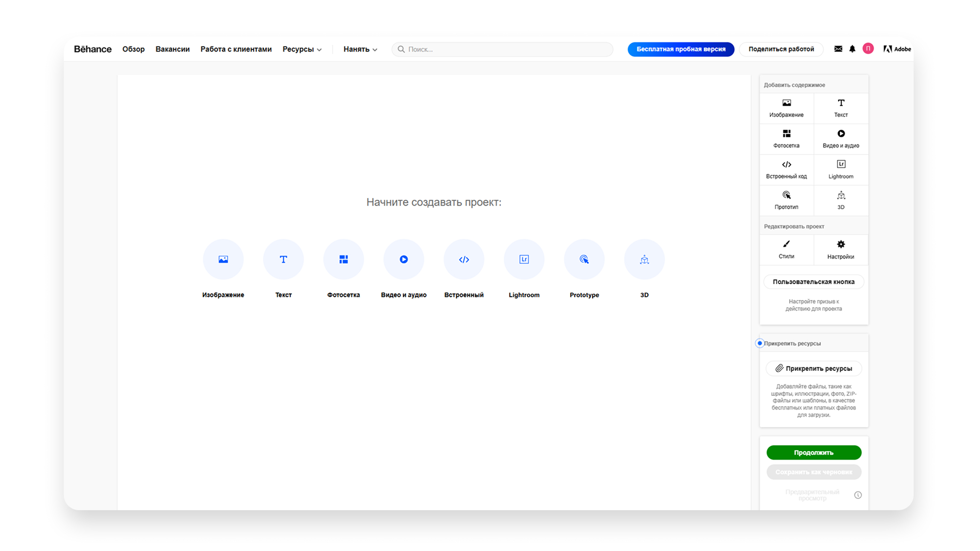Add a Фотосетка using the sidebar icon
980x551 pixels.
[x=786, y=139]
